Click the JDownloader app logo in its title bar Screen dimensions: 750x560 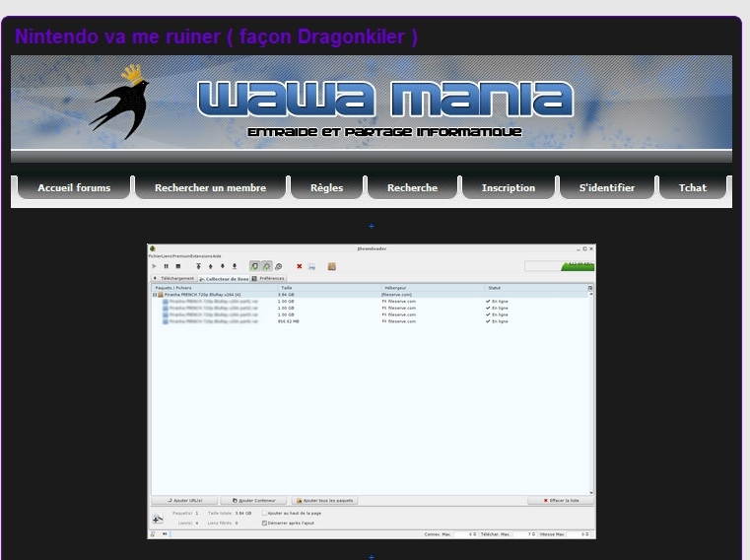tap(153, 248)
